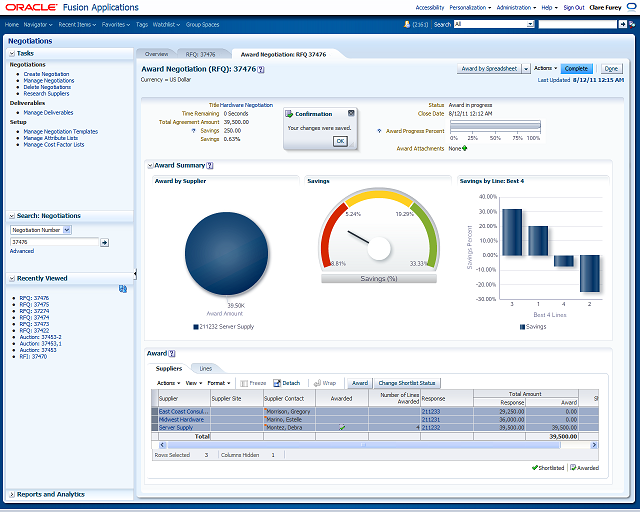
Task: Click Award Attachments green plus icon
Action: tap(464, 148)
